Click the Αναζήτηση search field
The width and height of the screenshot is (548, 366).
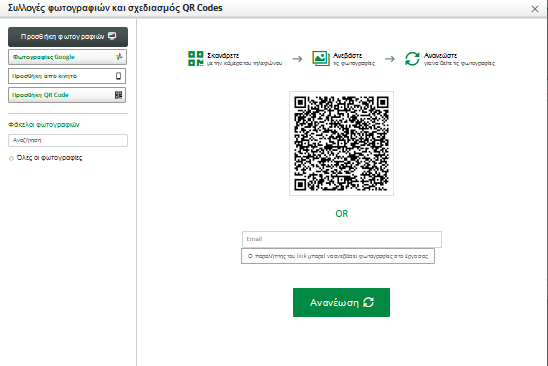coord(68,140)
